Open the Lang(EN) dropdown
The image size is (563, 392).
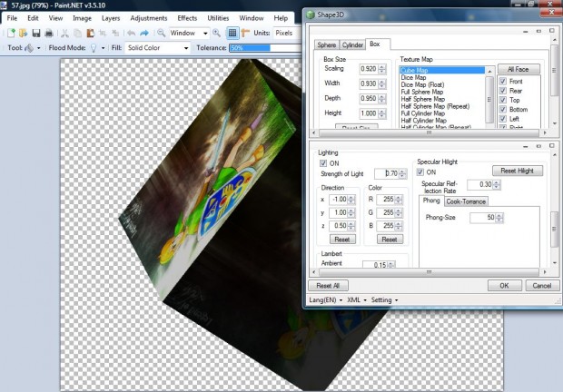[326, 299]
